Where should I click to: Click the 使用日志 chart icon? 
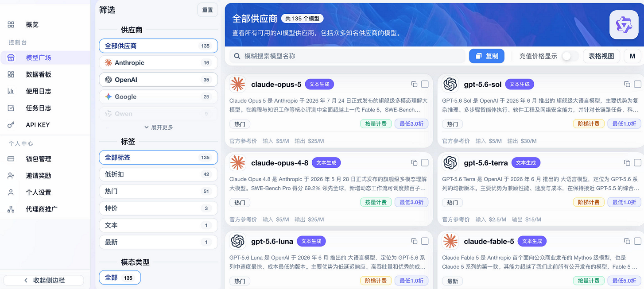click(11, 91)
